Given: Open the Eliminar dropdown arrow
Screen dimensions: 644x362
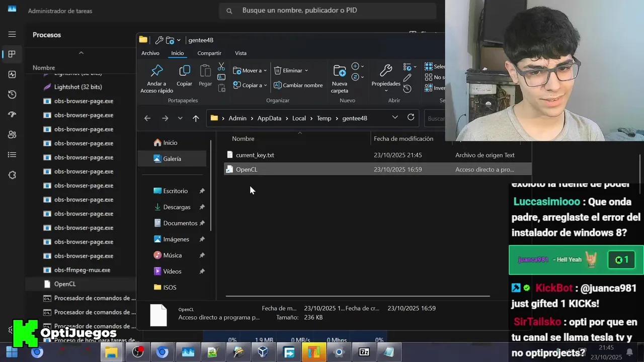Looking at the screenshot, I should click(306, 71).
